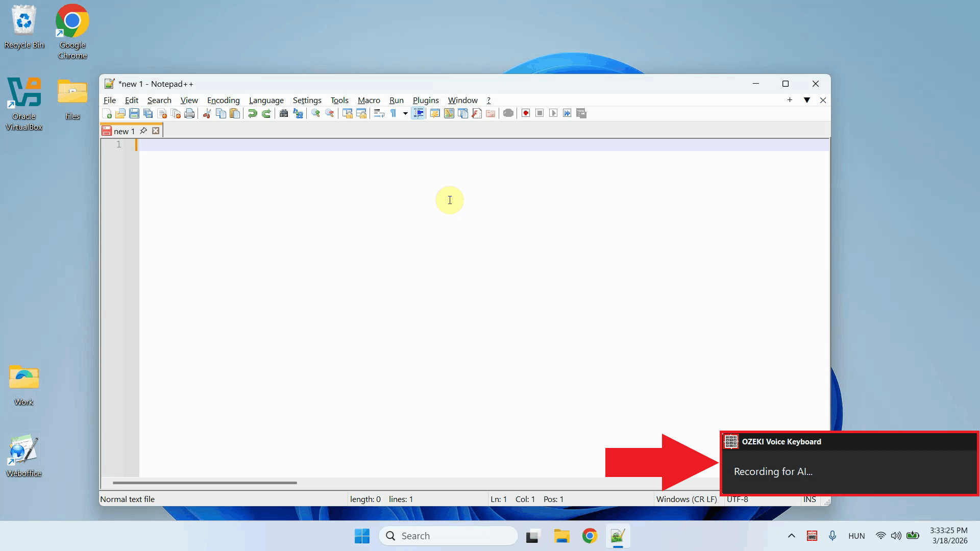
Task: Click the Print toolbar icon
Action: 189,113
